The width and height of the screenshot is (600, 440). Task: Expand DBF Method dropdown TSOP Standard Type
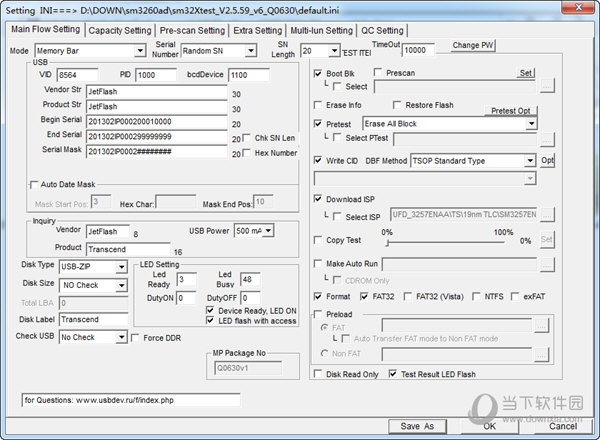(x=530, y=161)
